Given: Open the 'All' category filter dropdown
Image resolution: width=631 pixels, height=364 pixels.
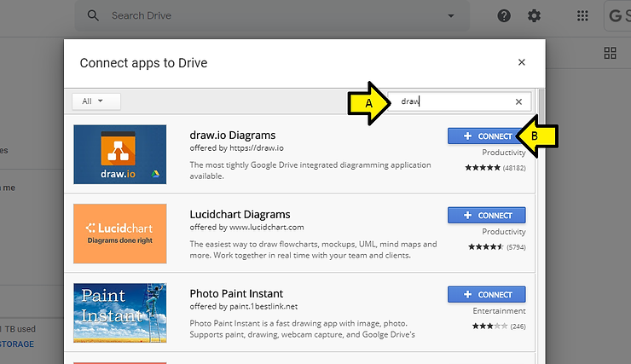Looking at the screenshot, I should [96, 101].
